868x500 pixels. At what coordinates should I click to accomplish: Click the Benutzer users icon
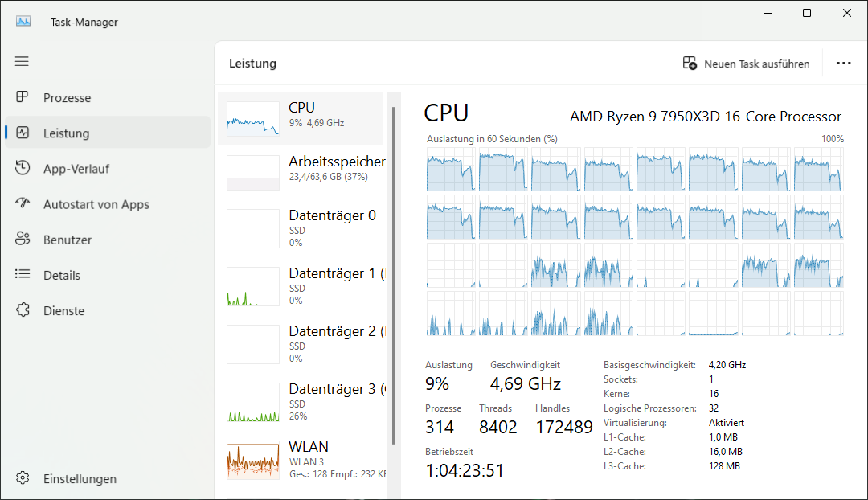(x=23, y=239)
